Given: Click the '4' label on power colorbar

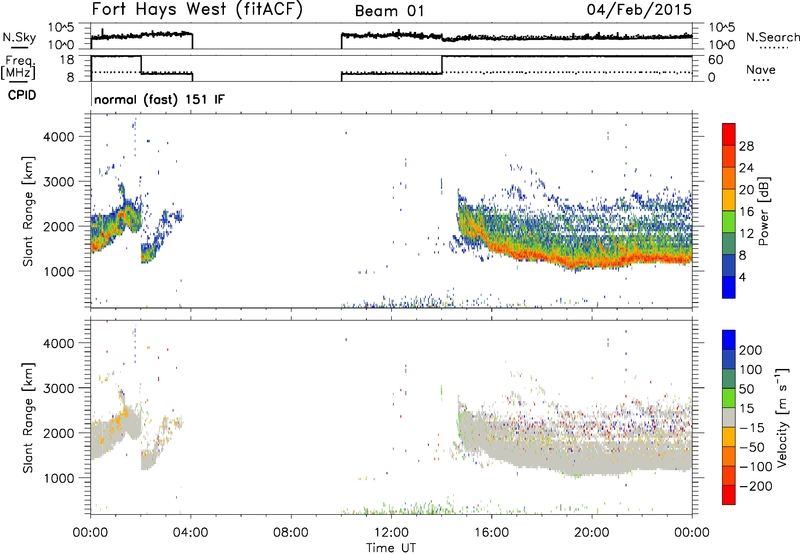Looking at the screenshot, I should (742, 277).
